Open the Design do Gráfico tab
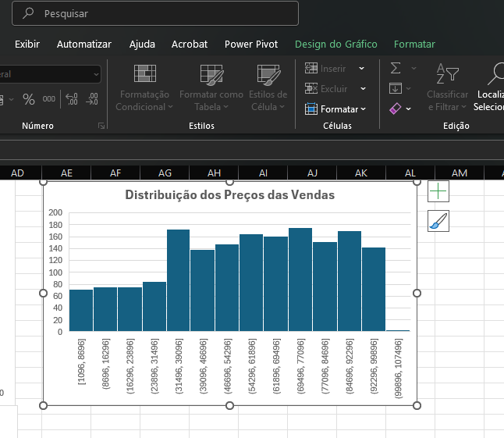The width and height of the screenshot is (504, 438). [x=336, y=44]
